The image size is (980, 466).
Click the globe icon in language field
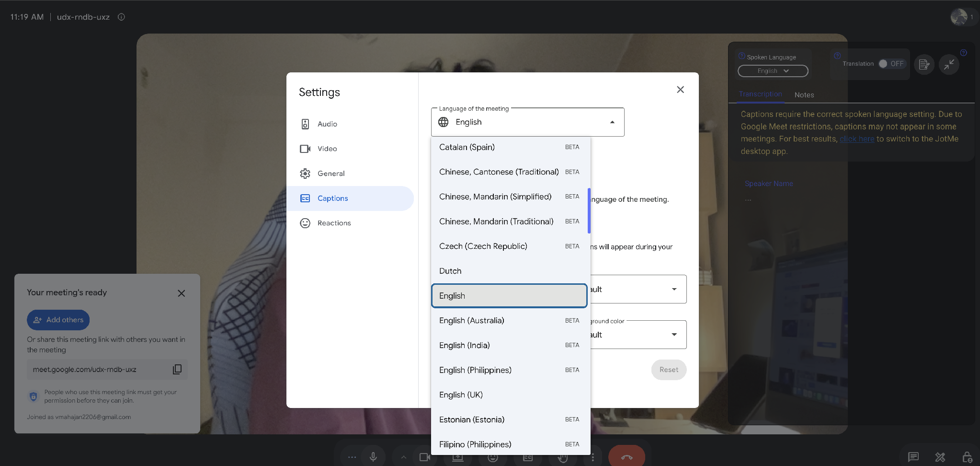444,122
